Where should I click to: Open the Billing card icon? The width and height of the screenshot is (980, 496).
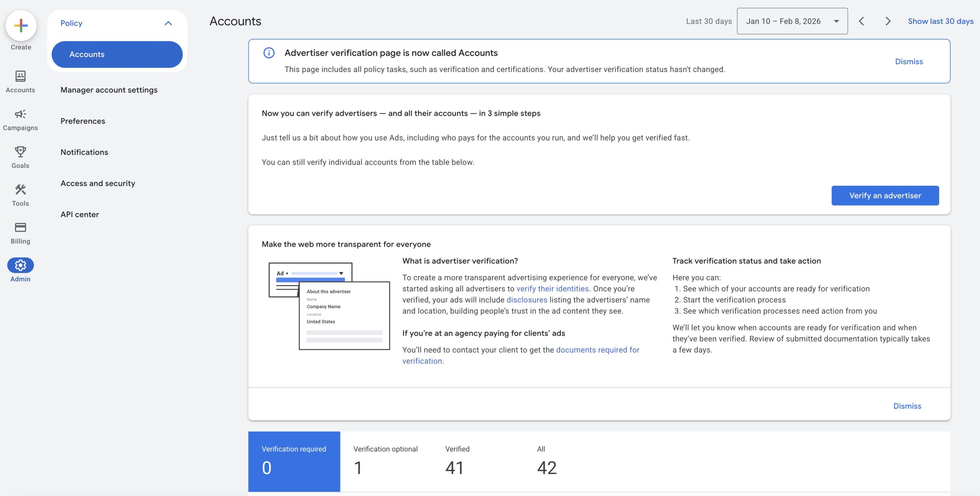pyautogui.click(x=20, y=228)
